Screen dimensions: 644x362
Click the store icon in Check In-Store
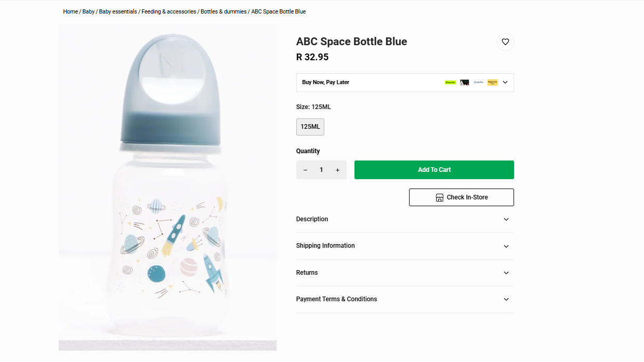coord(439,197)
